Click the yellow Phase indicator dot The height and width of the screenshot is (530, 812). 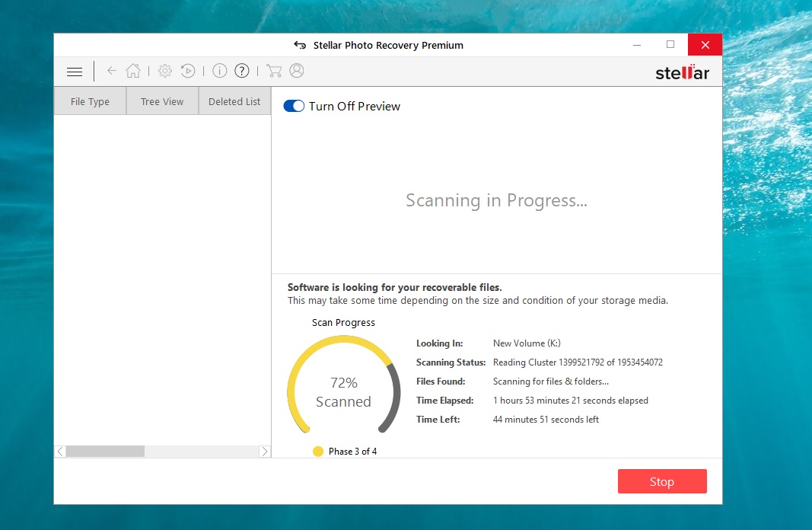pyautogui.click(x=318, y=452)
